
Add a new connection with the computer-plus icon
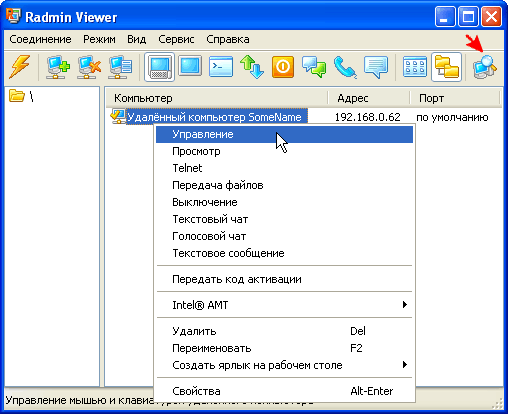(x=58, y=67)
